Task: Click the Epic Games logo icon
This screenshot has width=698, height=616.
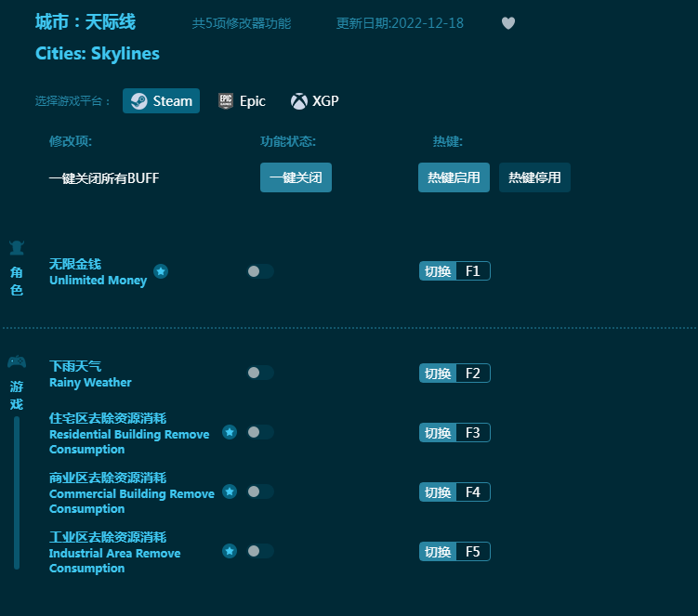Action: click(x=226, y=101)
